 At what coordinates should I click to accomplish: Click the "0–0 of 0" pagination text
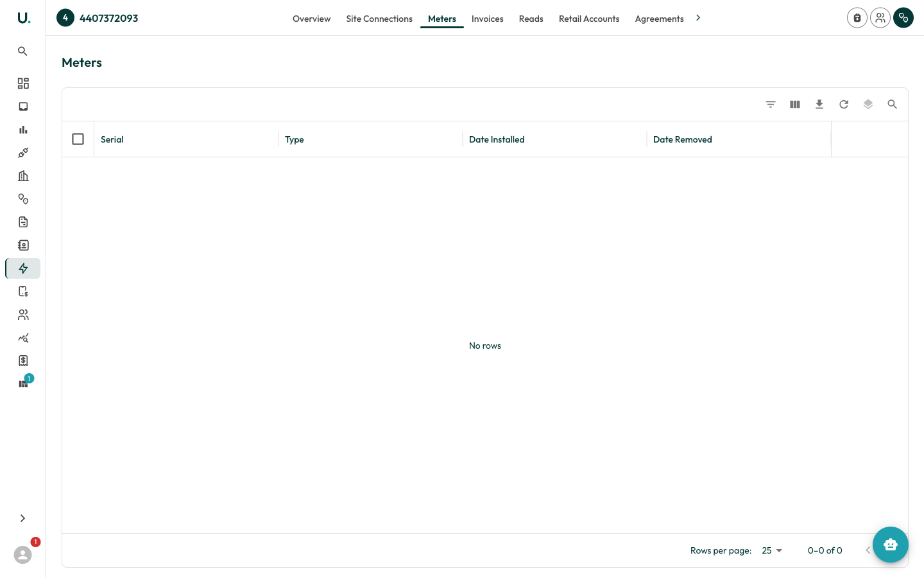pos(825,550)
